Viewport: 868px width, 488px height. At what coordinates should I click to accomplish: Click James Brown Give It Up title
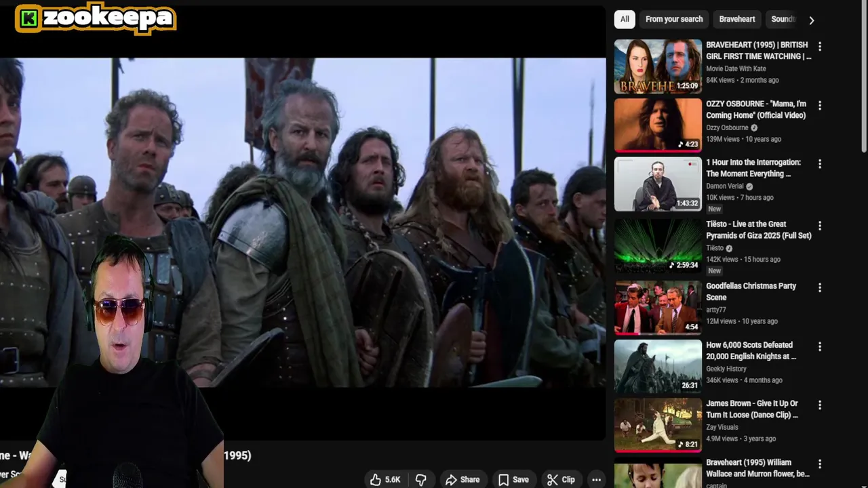click(752, 409)
